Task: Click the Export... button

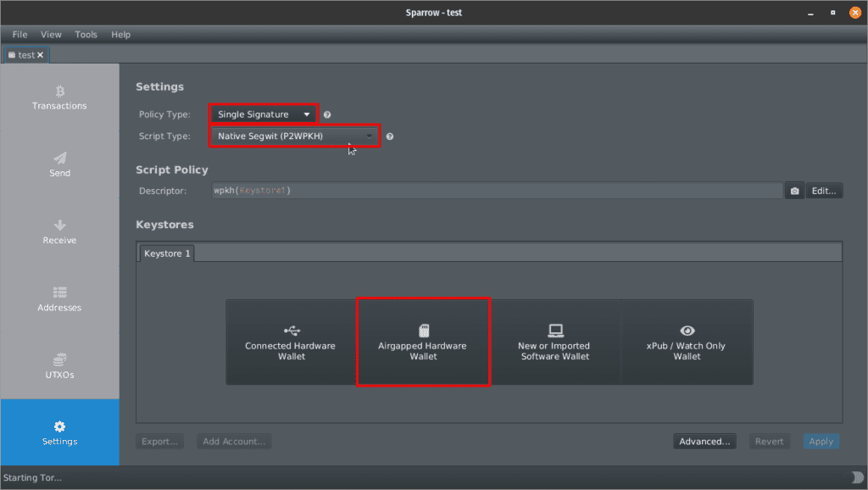Action: pyautogui.click(x=159, y=442)
